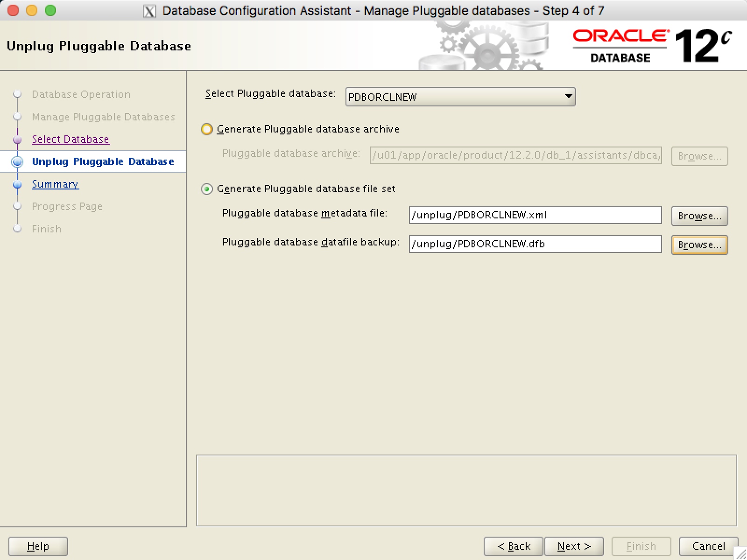Jump to the Summary step
Viewport: 747px width, 560px height.
tap(55, 184)
